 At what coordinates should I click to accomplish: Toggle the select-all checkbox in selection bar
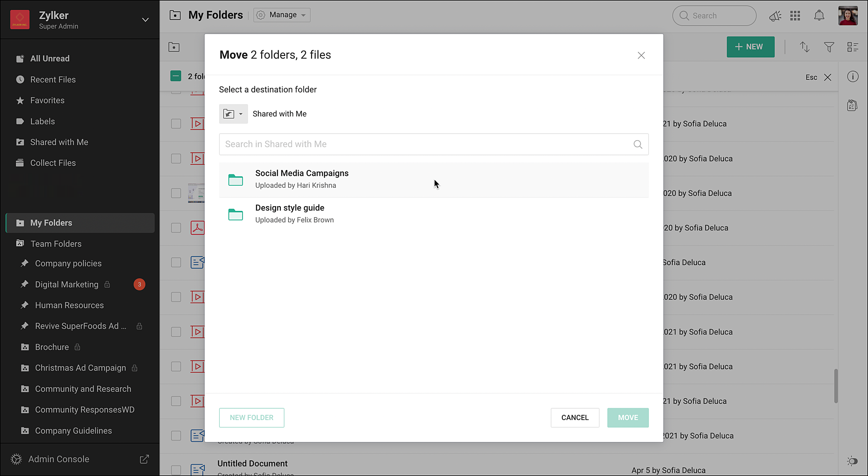pyautogui.click(x=176, y=76)
